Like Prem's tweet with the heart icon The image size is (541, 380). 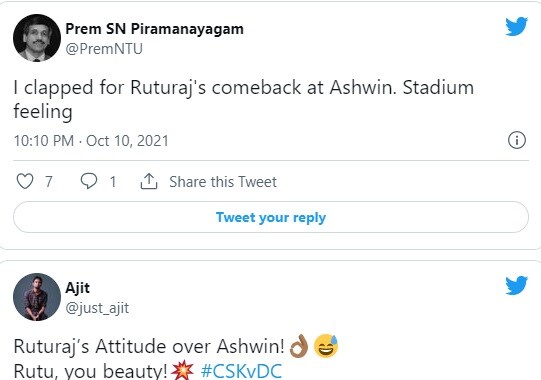(x=25, y=181)
